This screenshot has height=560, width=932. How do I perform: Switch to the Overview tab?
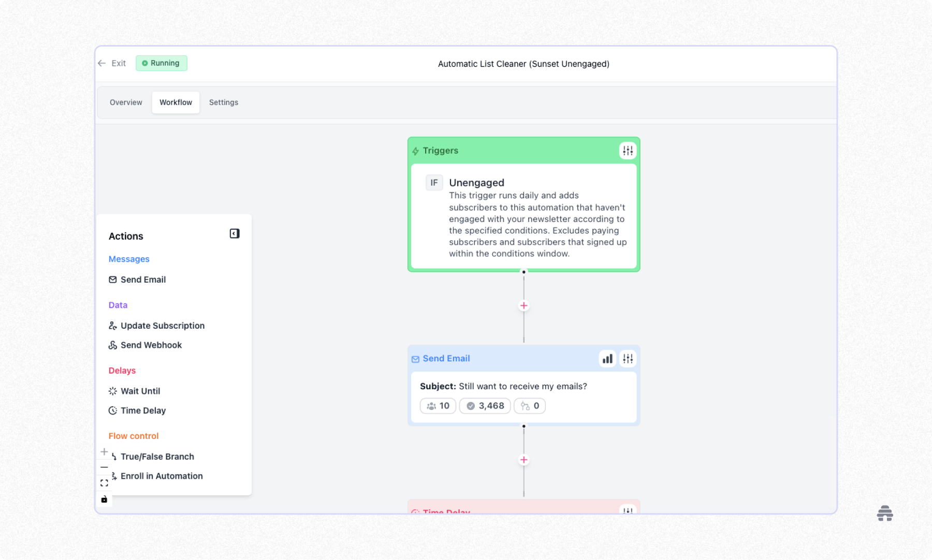coord(125,102)
